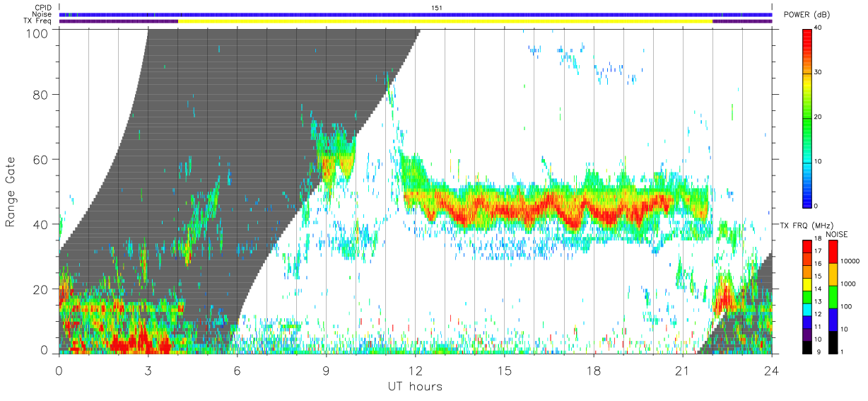Click the blue Noise strip above the plot
Image resolution: width=868 pixels, height=401 pixels.
416,14
